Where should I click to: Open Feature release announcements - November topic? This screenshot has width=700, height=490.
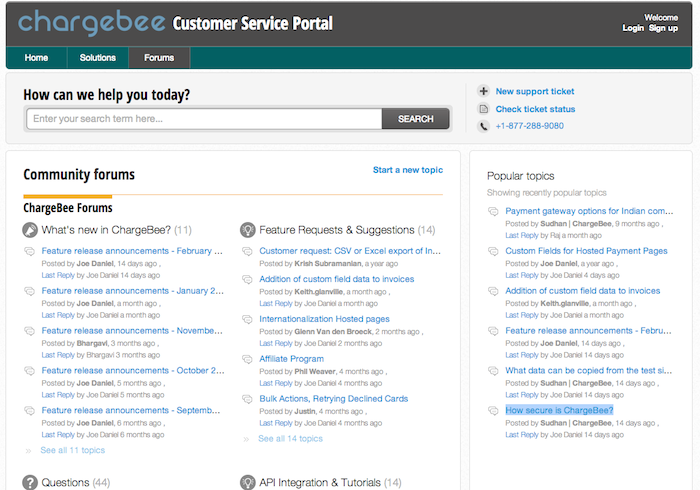tap(132, 331)
